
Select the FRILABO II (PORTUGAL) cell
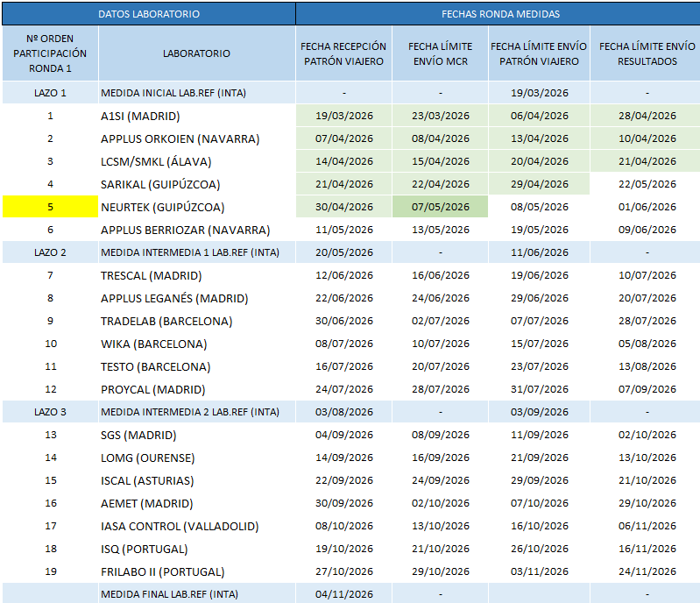(x=196, y=571)
